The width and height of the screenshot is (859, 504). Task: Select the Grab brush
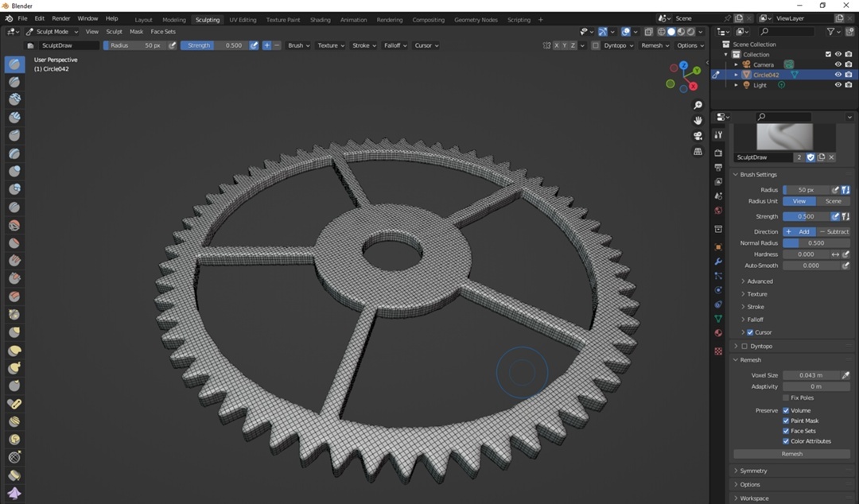click(15, 332)
